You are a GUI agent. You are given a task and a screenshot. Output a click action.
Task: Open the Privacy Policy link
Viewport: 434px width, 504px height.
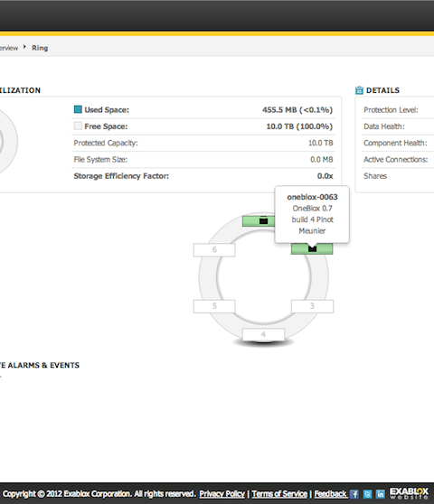point(222,494)
